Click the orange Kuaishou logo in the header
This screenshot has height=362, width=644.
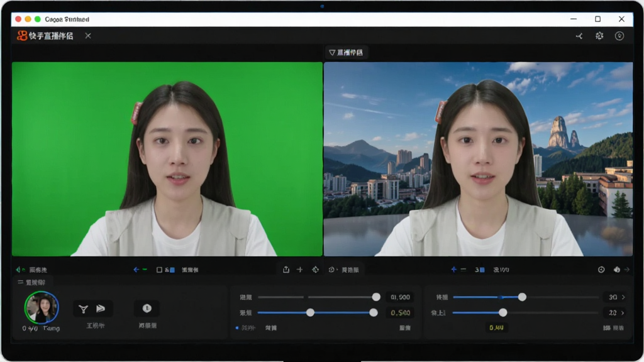coord(22,36)
